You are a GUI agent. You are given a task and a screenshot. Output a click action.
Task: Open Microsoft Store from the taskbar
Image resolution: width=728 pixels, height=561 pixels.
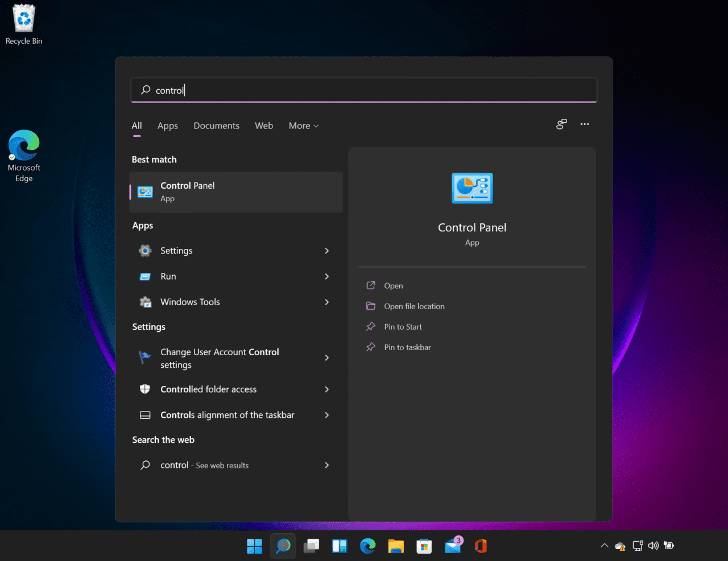[x=424, y=546]
